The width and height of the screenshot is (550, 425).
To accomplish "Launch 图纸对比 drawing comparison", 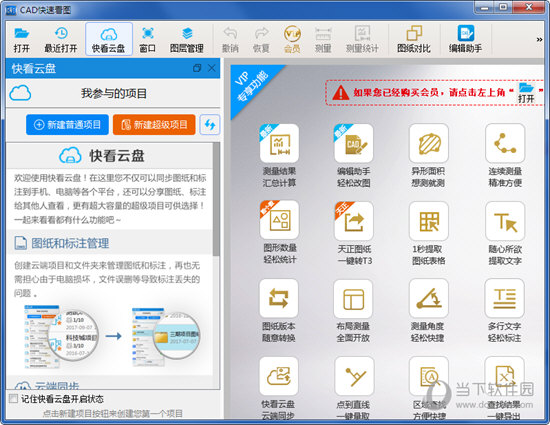I will [x=414, y=40].
